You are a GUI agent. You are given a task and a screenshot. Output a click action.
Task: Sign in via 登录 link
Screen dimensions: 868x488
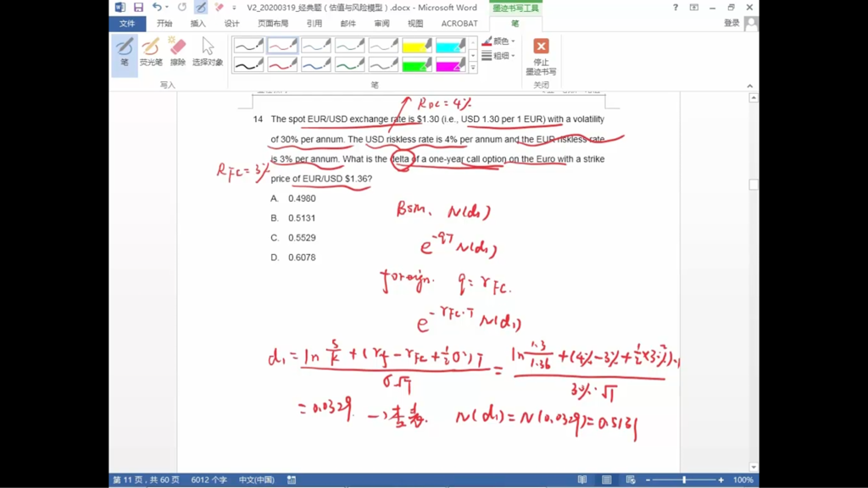point(732,23)
